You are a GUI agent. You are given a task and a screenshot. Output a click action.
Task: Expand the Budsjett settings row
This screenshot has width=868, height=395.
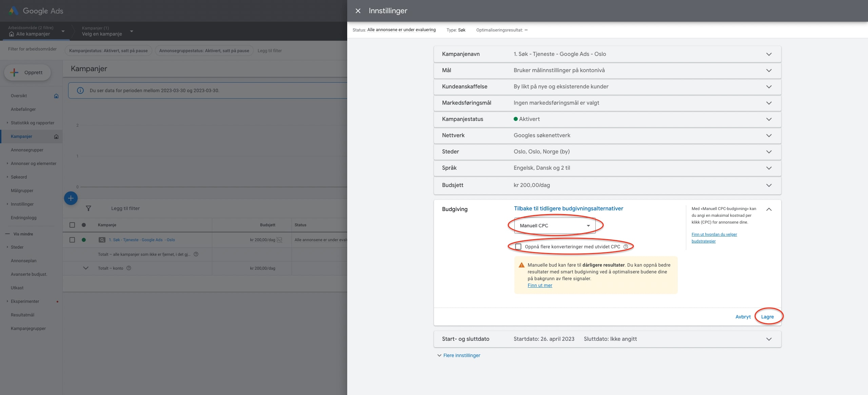tap(769, 185)
